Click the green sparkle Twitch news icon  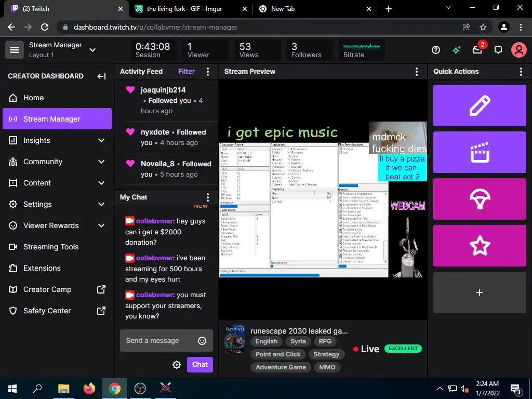[456, 50]
